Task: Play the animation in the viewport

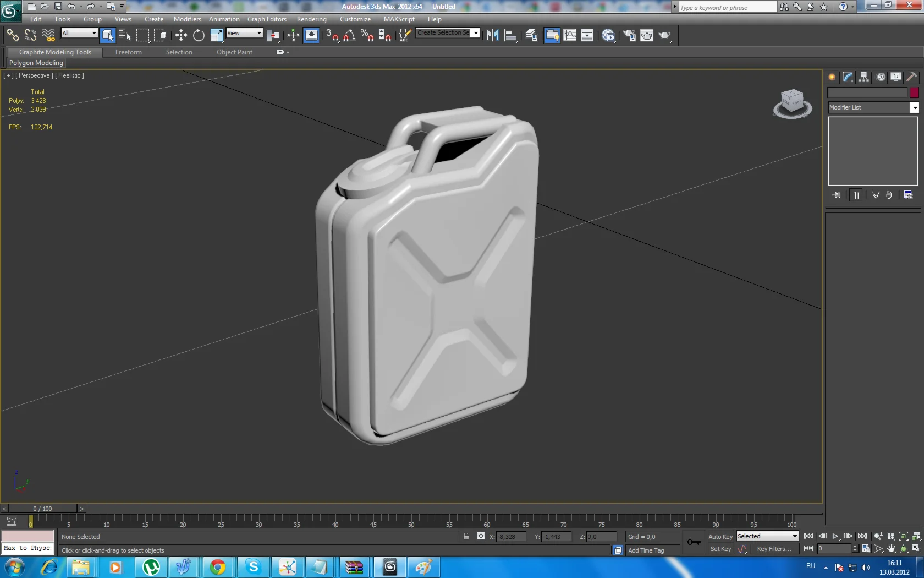Action: pyautogui.click(x=835, y=536)
